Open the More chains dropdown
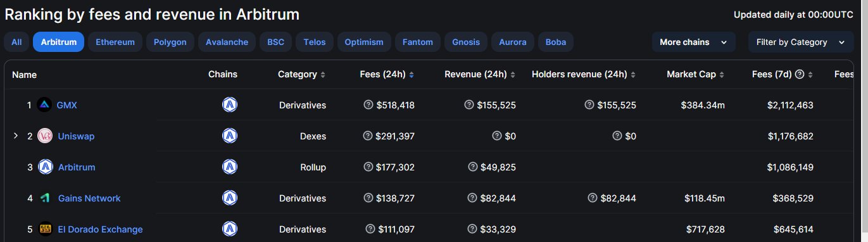Image resolution: width=868 pixels, height=242 pixels. coord(693,42)
